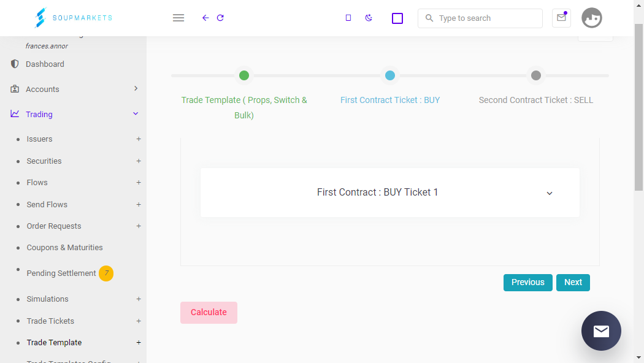Select the green Trade Template step dot
644x363 pixels.
[x=244, y=75]
